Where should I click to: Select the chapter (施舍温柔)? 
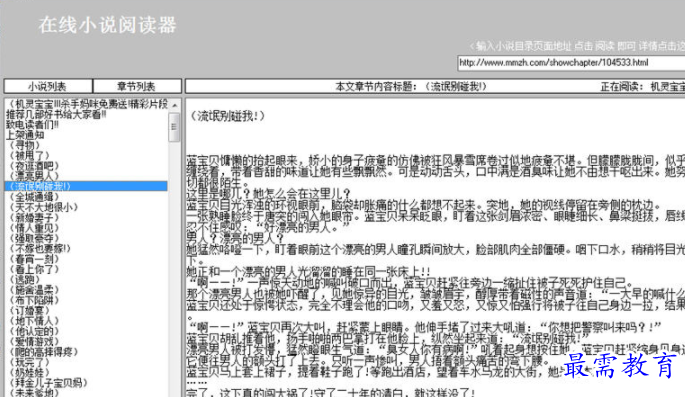pyautogui.click(x=35, y=290)
